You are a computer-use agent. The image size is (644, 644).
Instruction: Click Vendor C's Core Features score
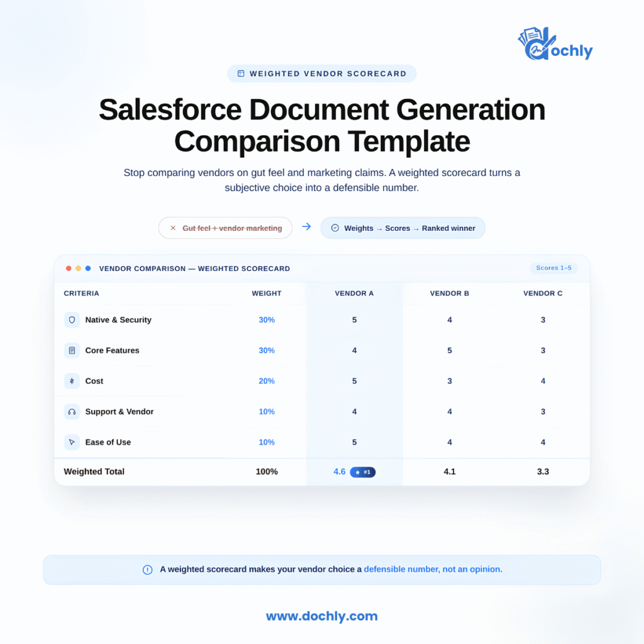coord(543,350)
